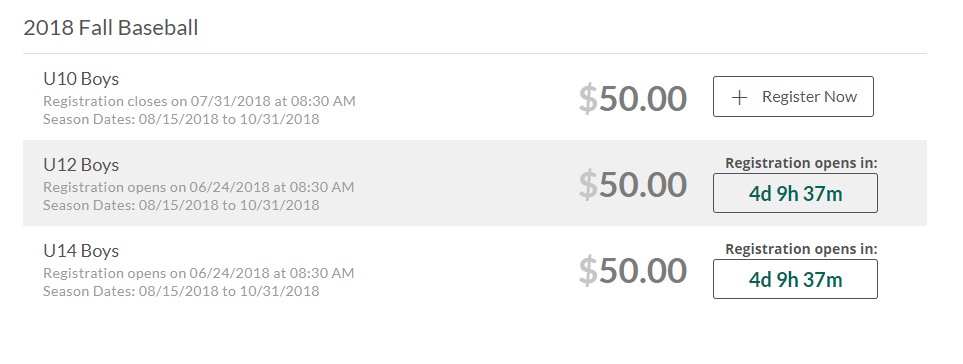963x364 pixels.
Task: Click the 2018 Fall Baseball heading
Action: point(111,28)
